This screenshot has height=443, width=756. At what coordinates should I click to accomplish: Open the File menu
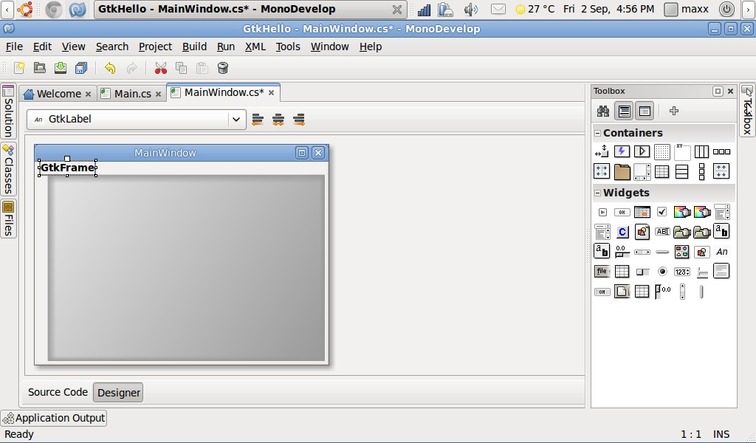[14, 47]
